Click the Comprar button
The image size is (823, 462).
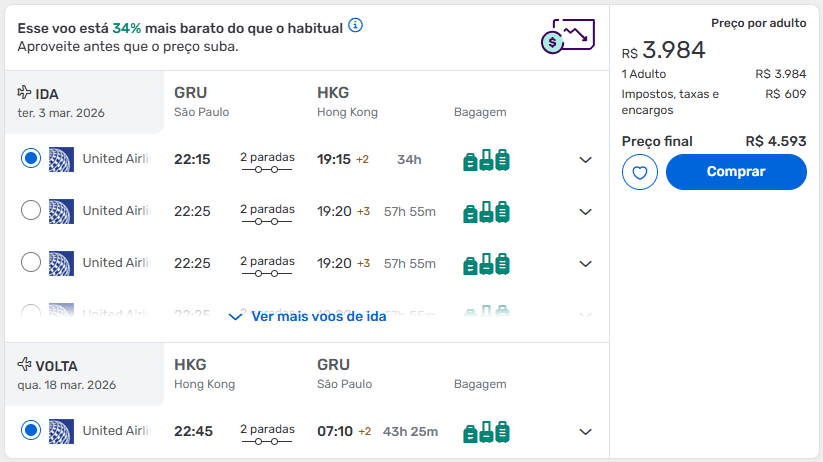coord(736,172)
